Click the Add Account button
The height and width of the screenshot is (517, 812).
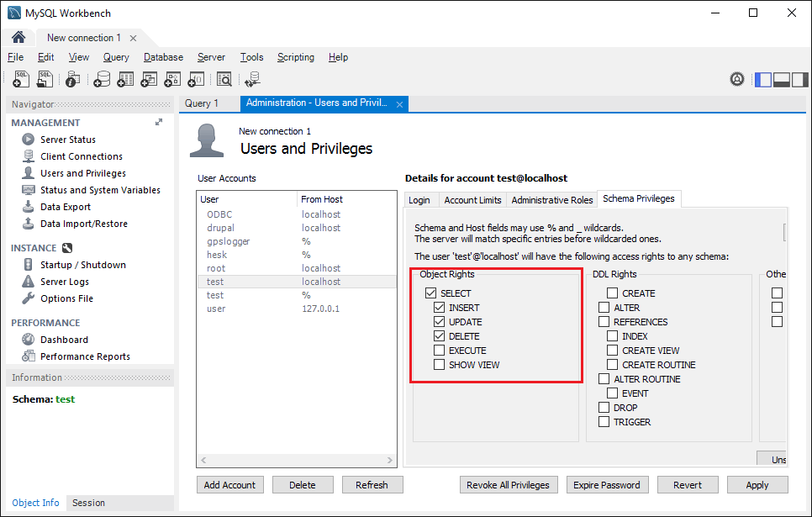[x=230, y=485]
